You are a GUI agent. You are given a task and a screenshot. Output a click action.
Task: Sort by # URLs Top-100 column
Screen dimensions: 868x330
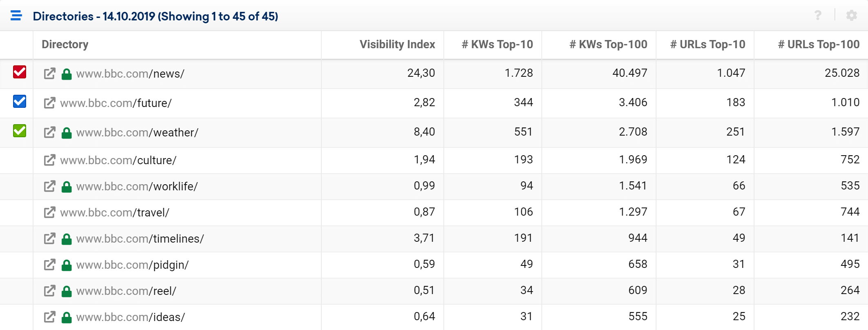[x=819, y=44]
